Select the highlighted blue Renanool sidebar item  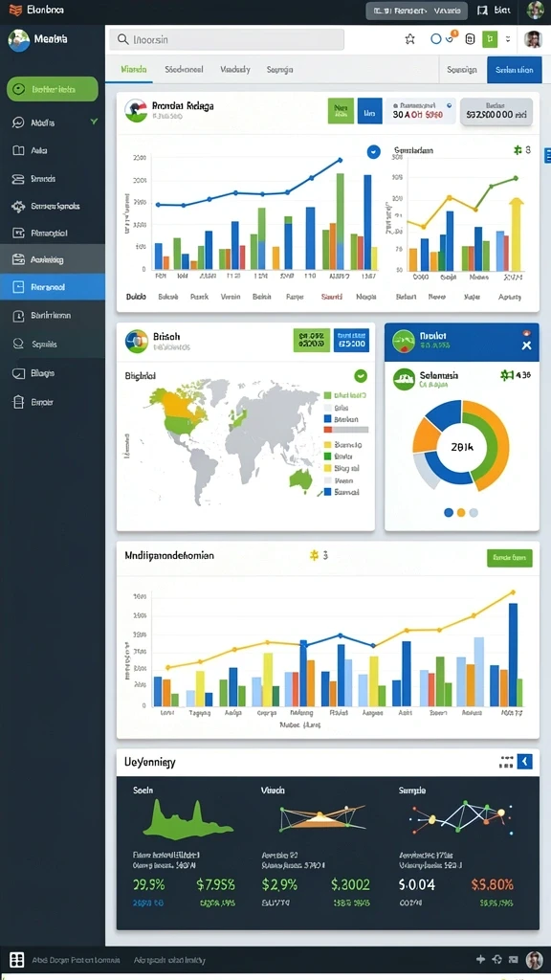(x=53, y=287)
